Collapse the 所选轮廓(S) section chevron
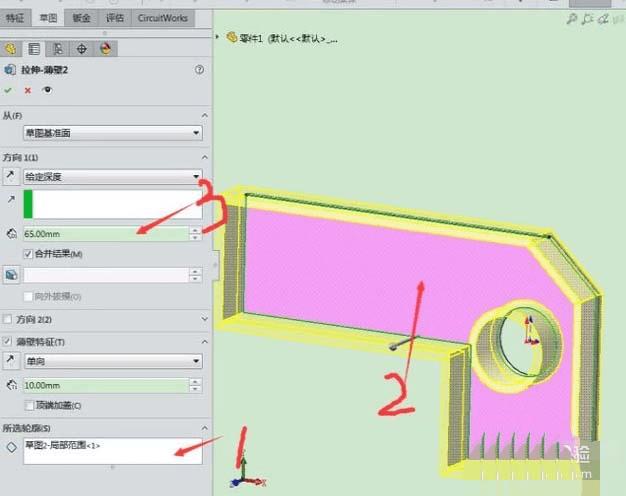Image resolution: width=626 pixels, height=496 pixels. [x=205, y=428]
